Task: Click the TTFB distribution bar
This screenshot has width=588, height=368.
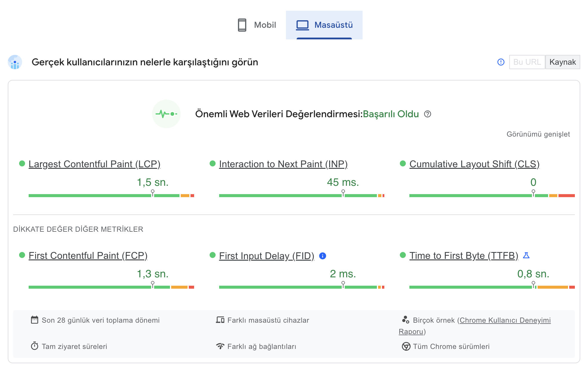Action: pos(492,287)
